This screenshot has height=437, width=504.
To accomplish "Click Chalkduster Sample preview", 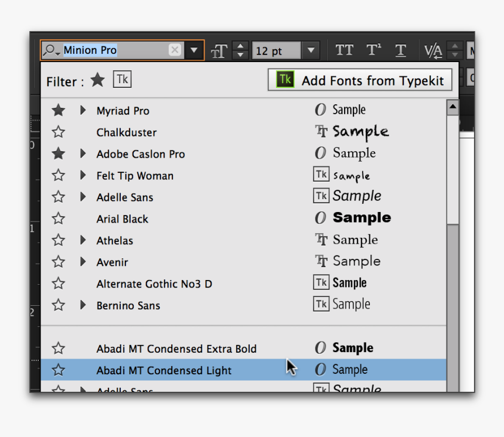I will pos(360,132).
